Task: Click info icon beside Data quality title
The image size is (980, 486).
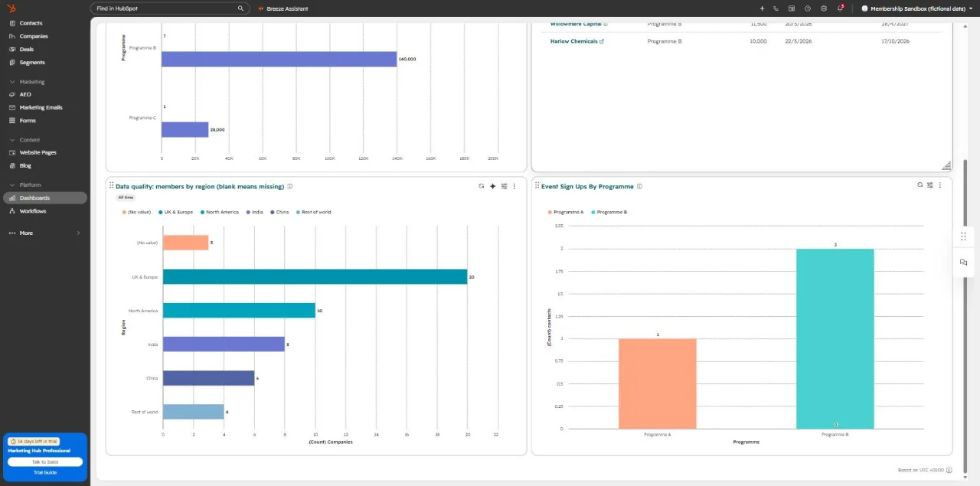Action: tap(290, 186)
